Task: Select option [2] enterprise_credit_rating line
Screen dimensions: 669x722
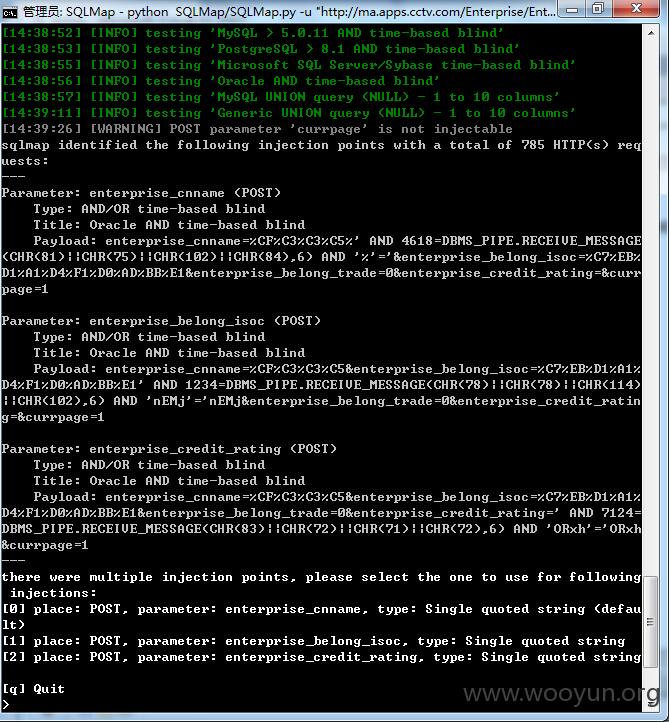Action: click(x=321, y=657)
